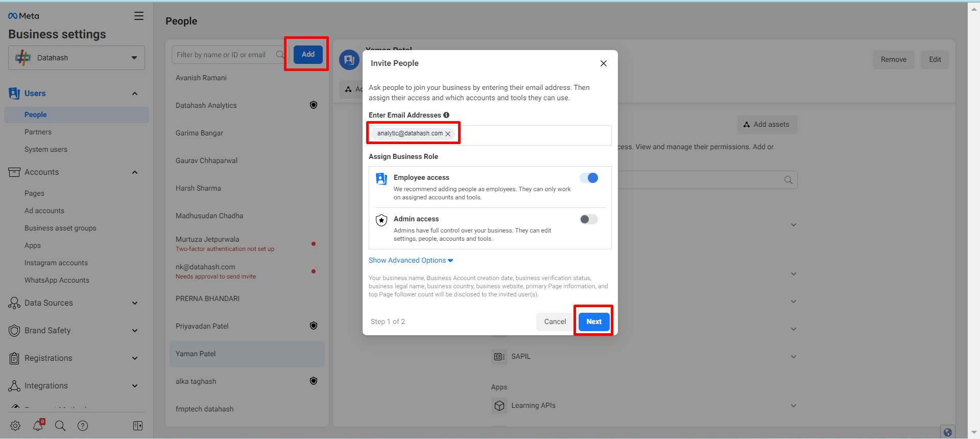Open the Datahash business account dropdown

pyautogui.click(x=77, y=58)
